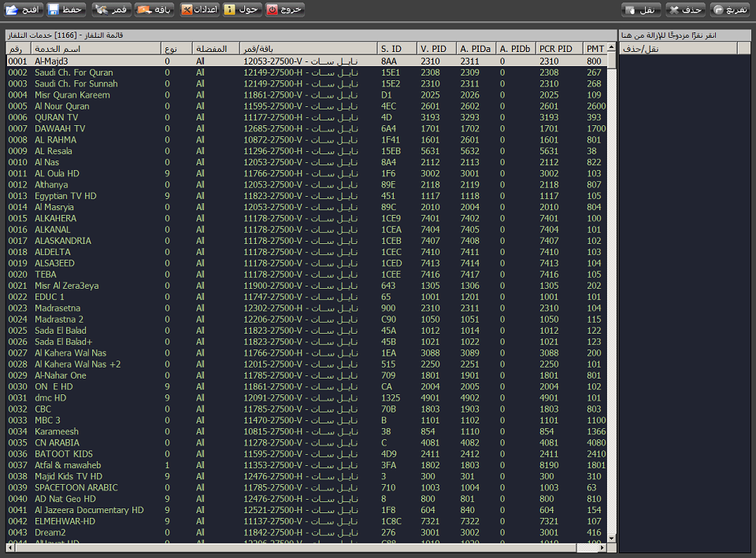Sort by the A. PIDa column header
756x558 pixels.
(x=476, y=49)
